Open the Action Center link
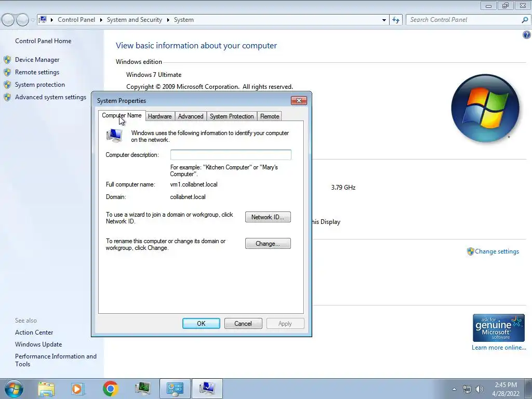 (34, 332)
